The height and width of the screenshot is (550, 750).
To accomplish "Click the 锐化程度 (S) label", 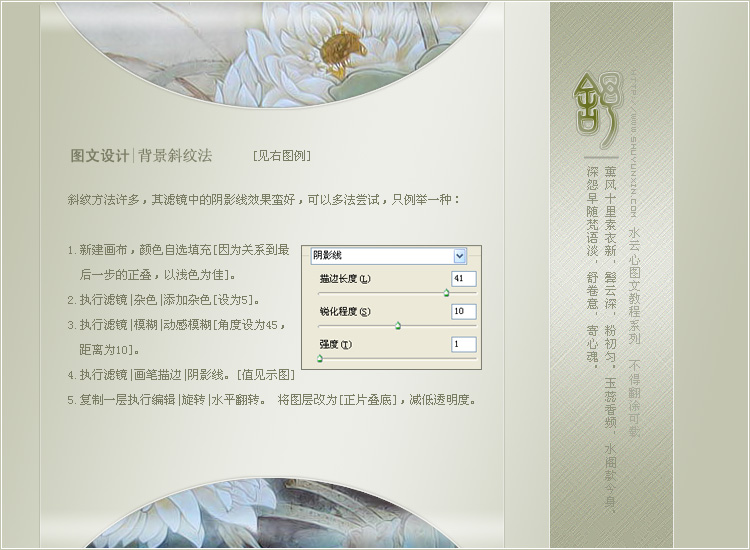I will (x=344, y=312).
